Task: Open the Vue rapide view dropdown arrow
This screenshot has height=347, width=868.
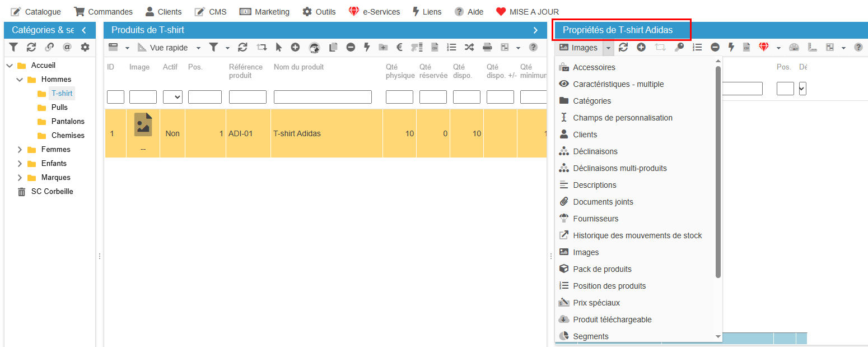Action: point(198,48)
